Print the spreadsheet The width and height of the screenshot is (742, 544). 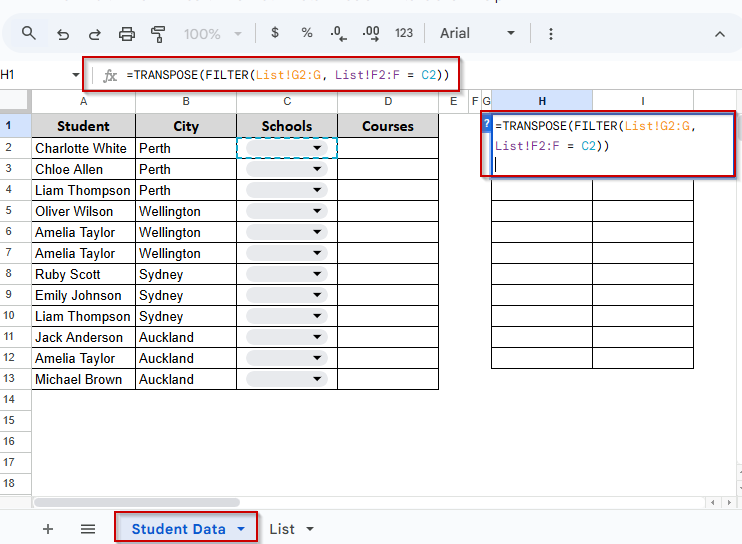126,34
